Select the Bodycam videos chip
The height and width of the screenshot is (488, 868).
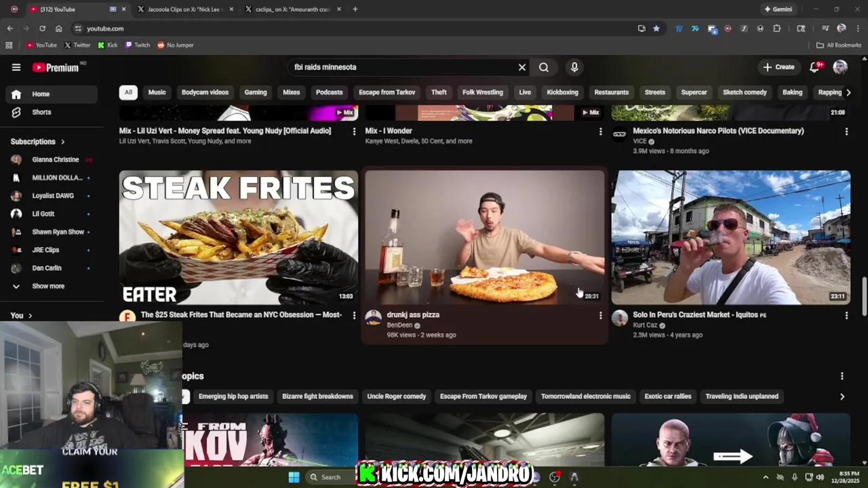coord(205,92)
